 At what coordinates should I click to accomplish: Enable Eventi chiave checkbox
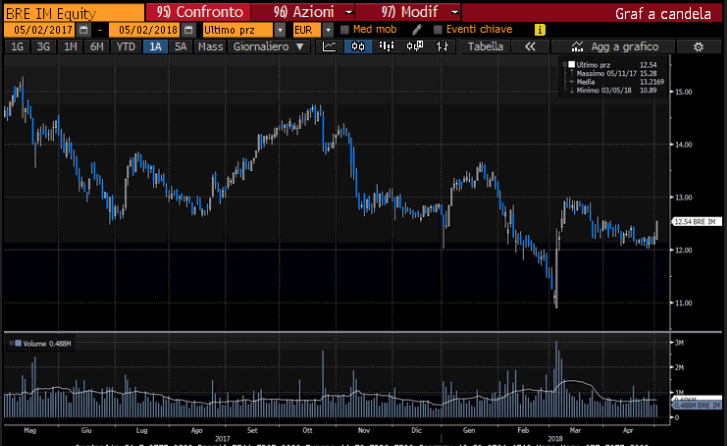point(438,30)
